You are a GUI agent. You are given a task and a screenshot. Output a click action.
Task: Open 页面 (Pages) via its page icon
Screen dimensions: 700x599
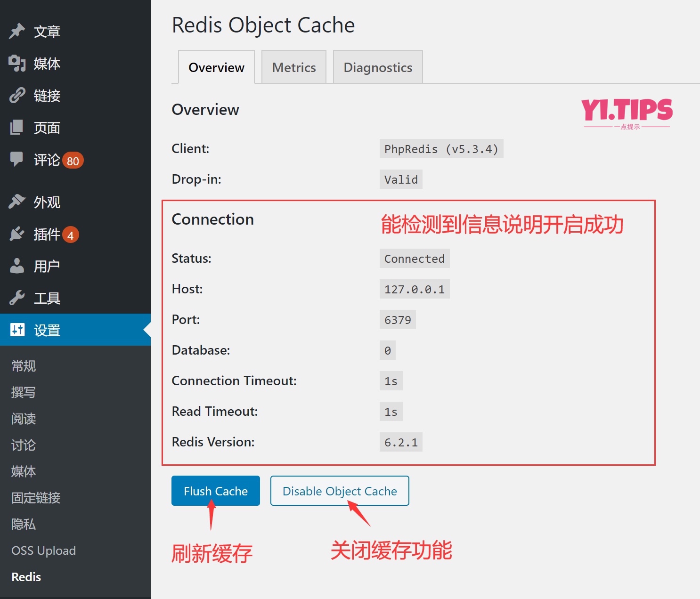17,128
